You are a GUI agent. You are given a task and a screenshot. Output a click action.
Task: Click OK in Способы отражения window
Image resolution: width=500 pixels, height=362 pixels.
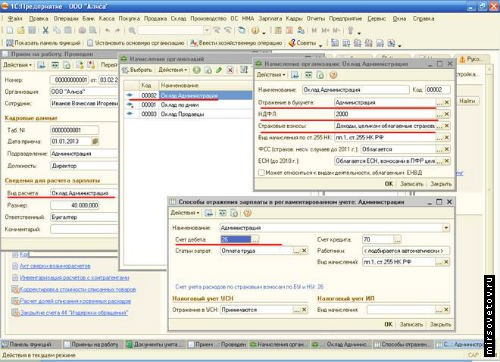coord(388,324)
